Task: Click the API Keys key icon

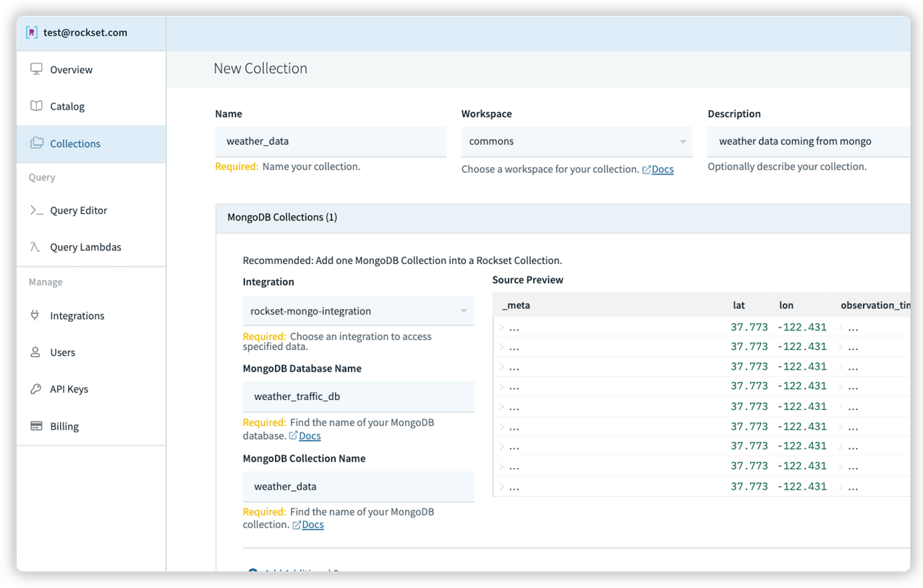Action: (35, 389)
